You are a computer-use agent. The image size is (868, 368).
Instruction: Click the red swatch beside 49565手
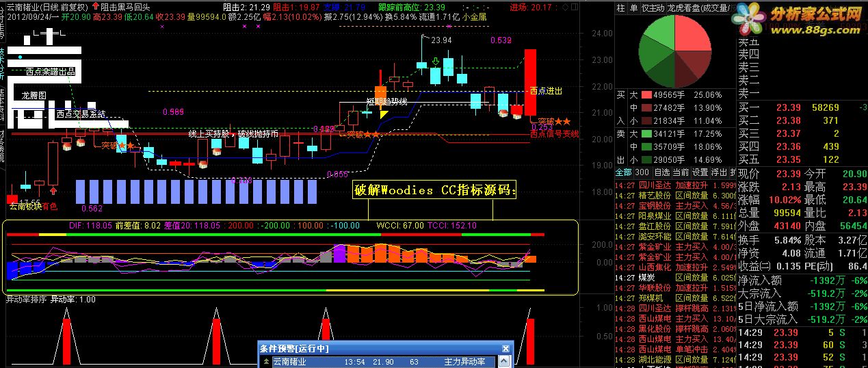point(646,95)
